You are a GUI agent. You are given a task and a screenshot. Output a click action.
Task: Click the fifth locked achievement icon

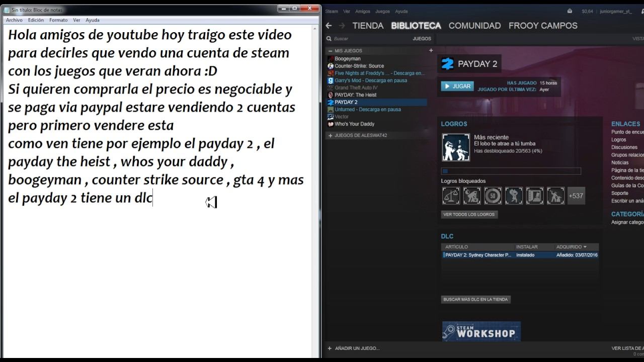tap(534, 196)
